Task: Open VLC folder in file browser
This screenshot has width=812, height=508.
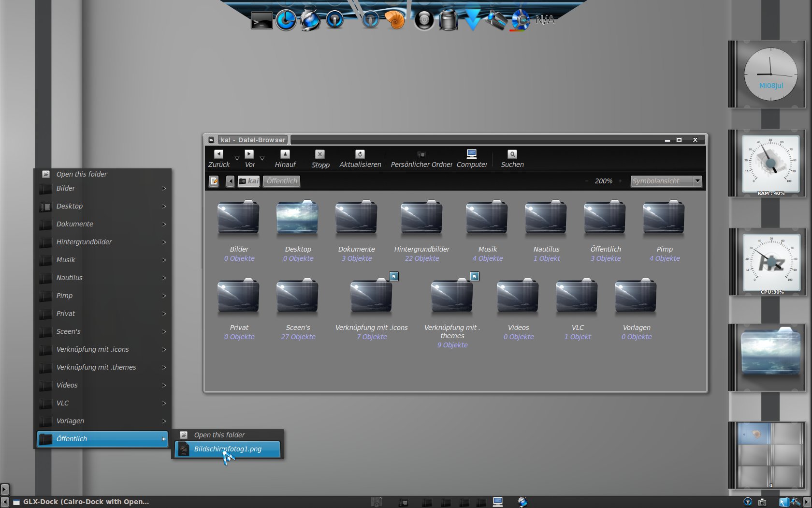Action: tap(577, 296)
